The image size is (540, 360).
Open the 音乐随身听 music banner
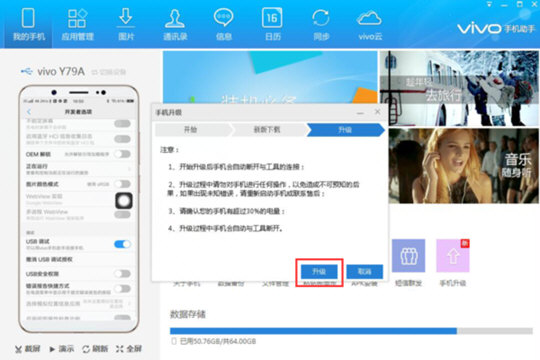(464, 166)
